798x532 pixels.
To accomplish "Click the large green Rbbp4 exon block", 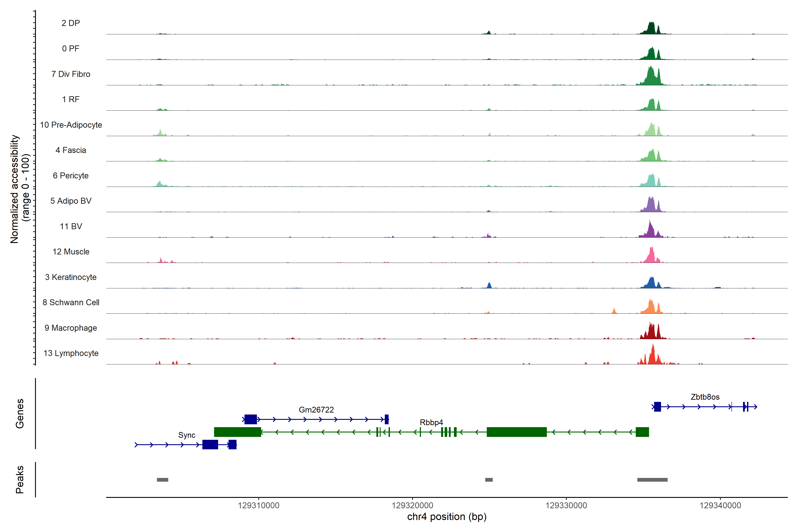I will click(x=516, y=432).
